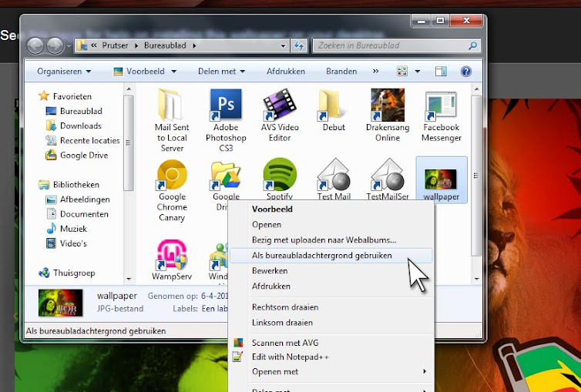The image size is (581, 392).
Task: Select the AVS Video Editor shortcut
Action: pyautogui.click(x=280, y=105)
